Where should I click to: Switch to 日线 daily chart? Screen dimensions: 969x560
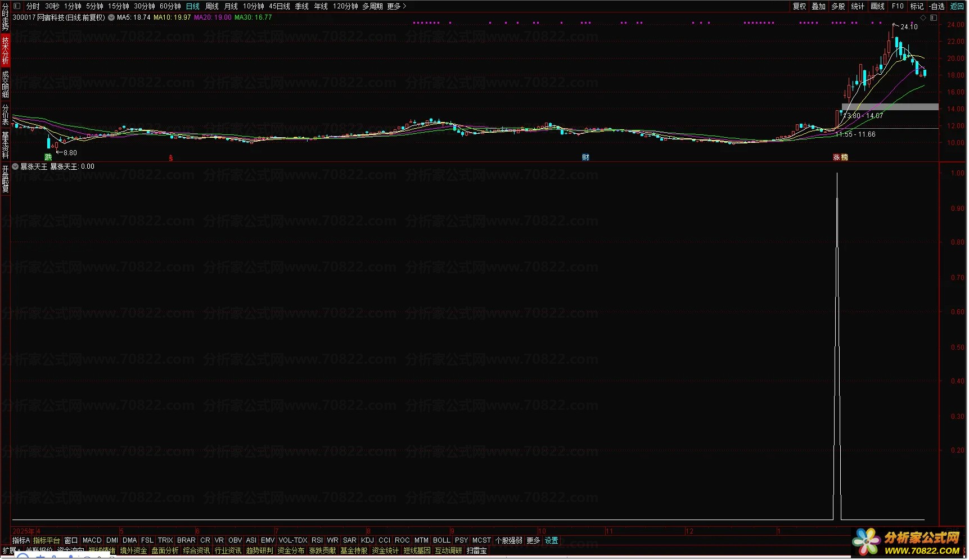click(x=192, y=6)
